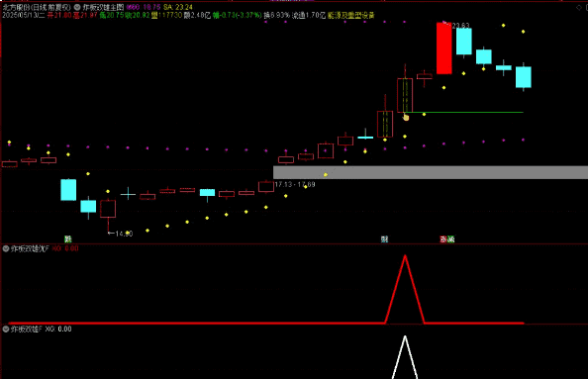Click the yellow sector link in header
This screenshot has width=588, height=379.
click(x=351, y=16)
